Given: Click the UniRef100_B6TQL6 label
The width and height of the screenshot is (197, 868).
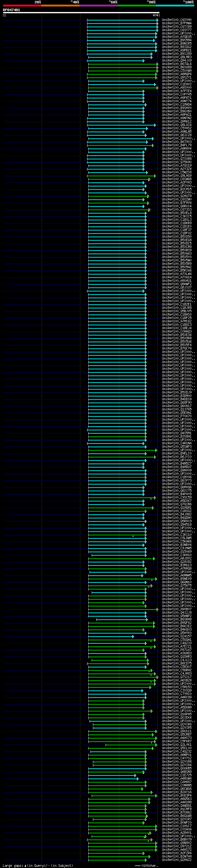Looking at the screenshot, I should (177, 64).
